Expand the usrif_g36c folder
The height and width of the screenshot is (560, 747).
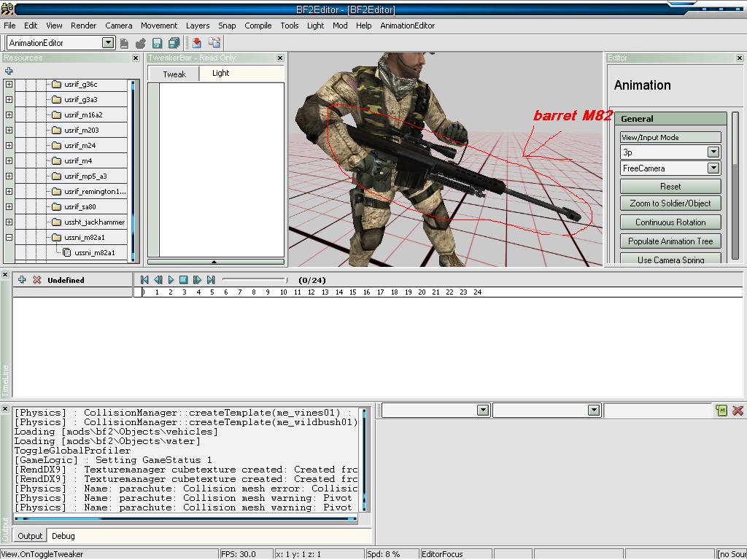(9, 85)
